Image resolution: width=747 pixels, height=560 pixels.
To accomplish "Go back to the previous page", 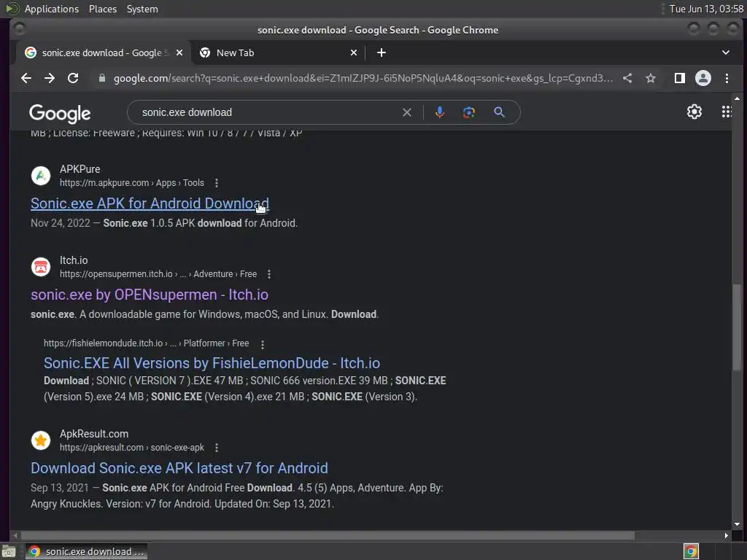I will 26,78.
